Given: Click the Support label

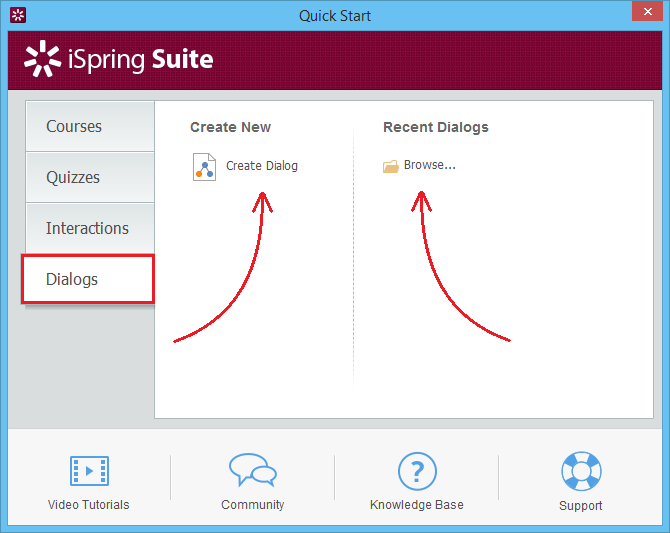Looking at the screenshot, I should [x=581, y=506].
